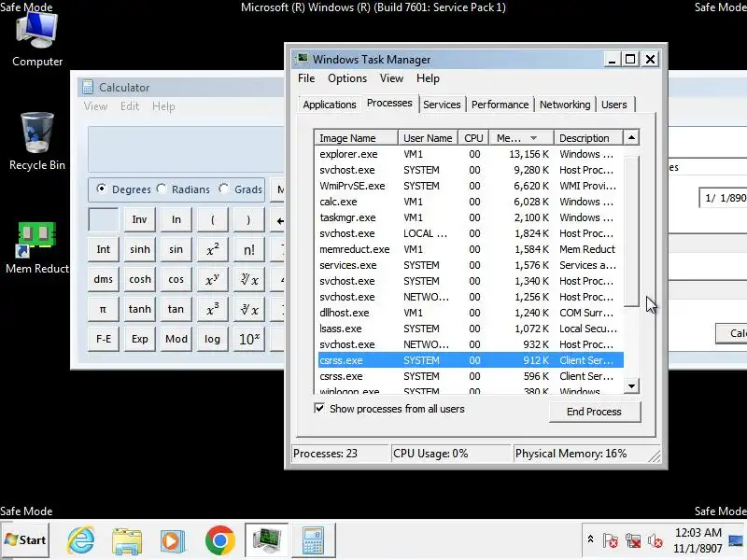This screenshot has width=747, height=560.
Task: Click the End Process button
Action: click(x=595, y=412)
